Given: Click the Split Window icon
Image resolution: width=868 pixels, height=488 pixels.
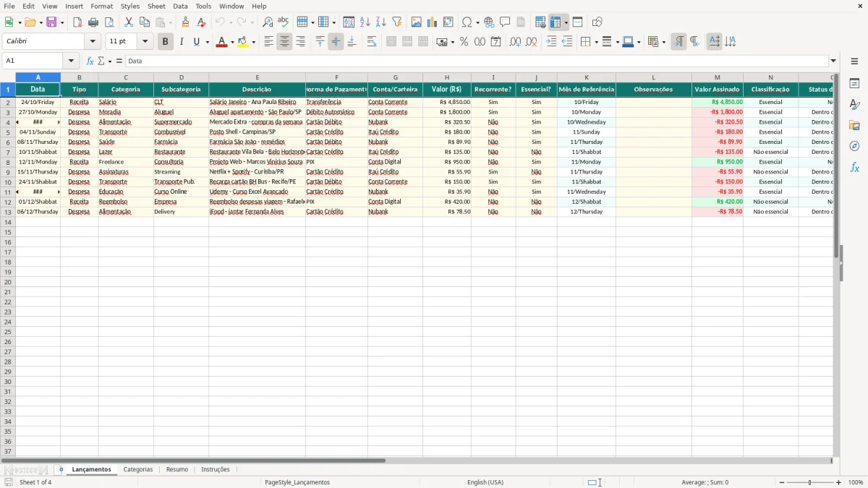Looking at the screenshot, I should coord(577,22).
